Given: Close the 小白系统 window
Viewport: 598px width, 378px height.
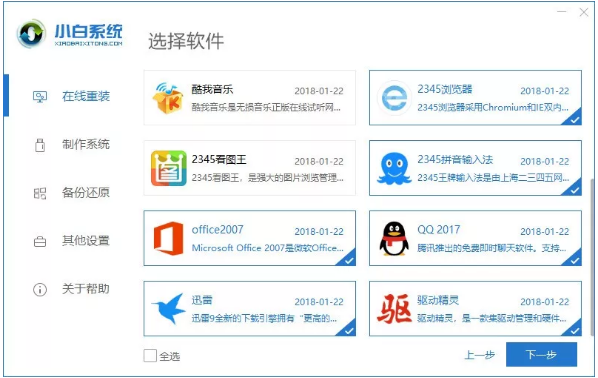Looking at the screenshot, I should [584, 12].
